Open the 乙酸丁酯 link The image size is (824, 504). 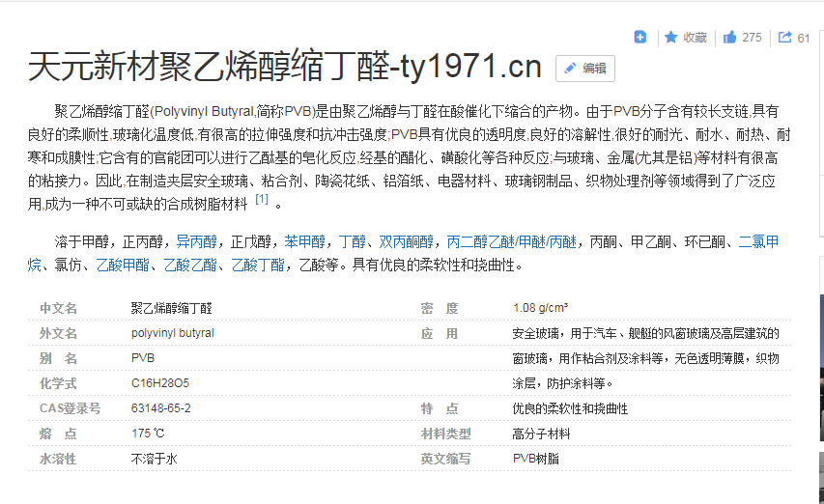pos(258,265)
